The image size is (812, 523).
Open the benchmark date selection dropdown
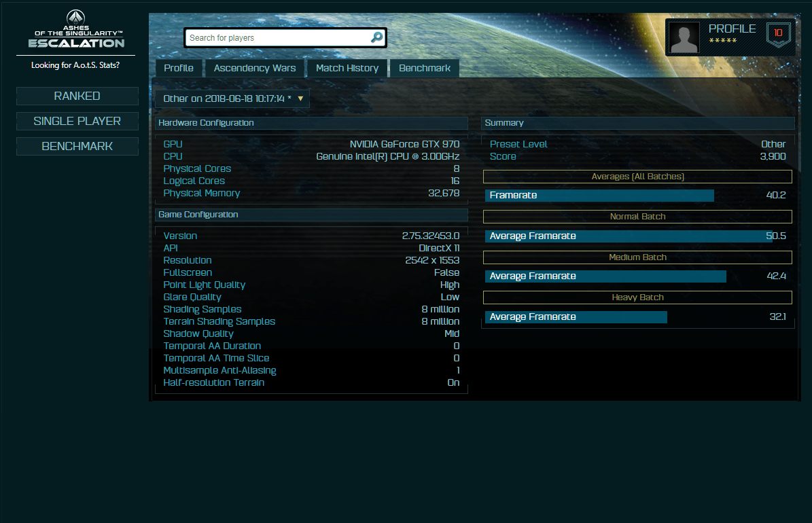point(232,98)
